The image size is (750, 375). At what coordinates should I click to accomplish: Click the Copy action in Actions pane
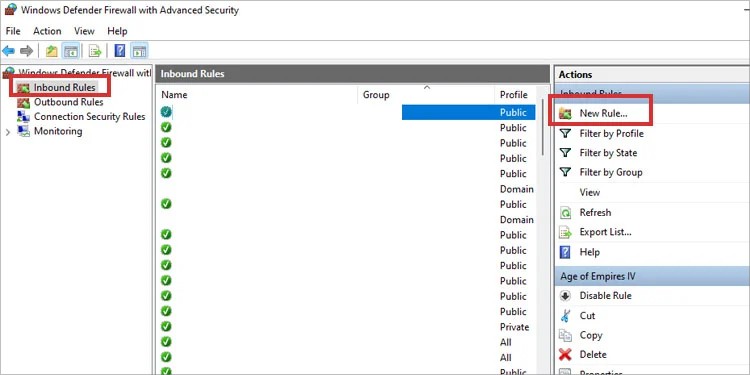pyautogui.click(x=591, y=335)
